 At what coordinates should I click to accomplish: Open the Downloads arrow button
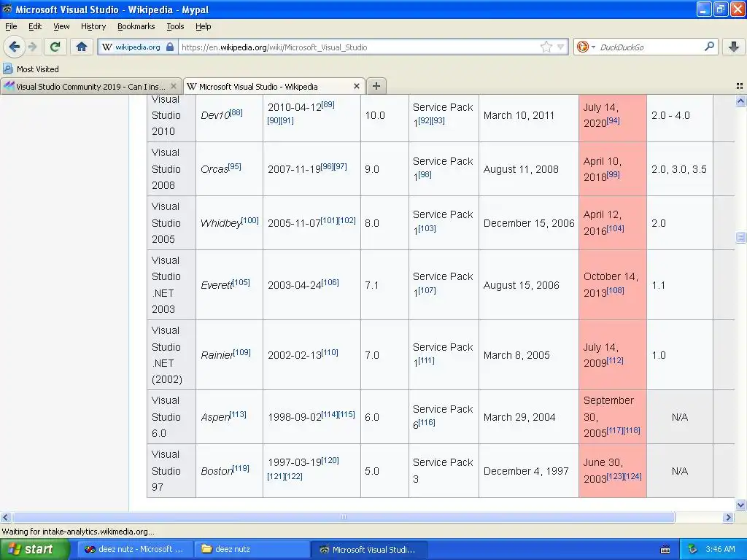click(x=734, y=47)
